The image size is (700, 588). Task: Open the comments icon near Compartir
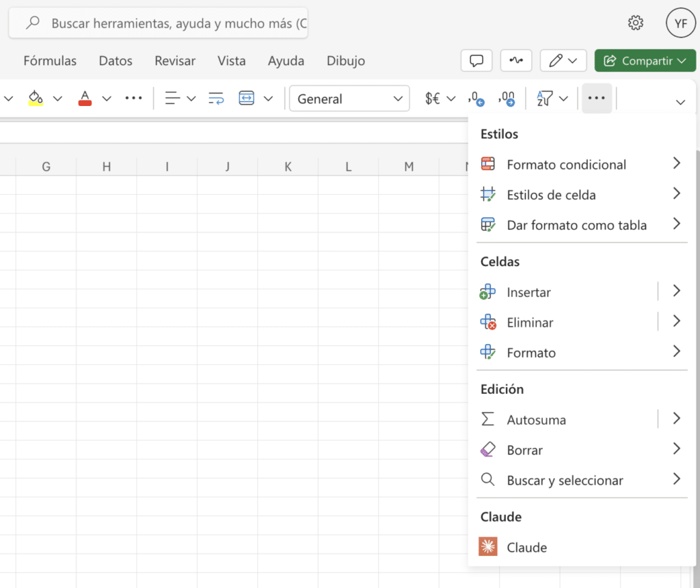click(476, 60)
